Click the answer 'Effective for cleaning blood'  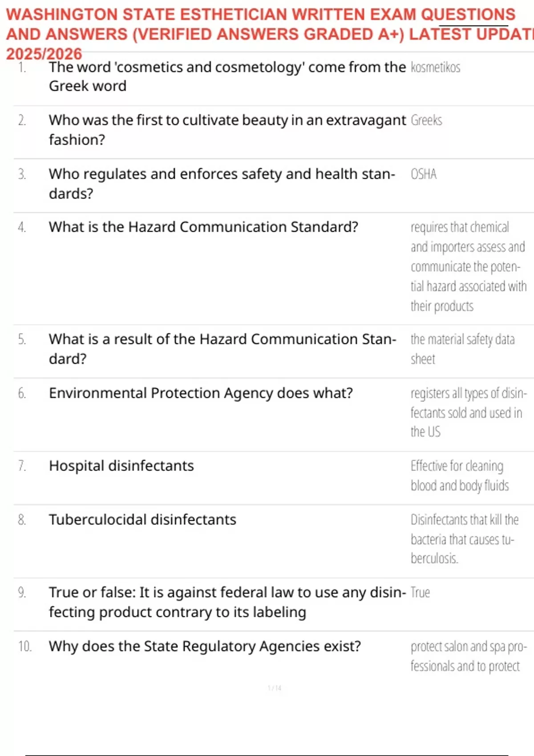[459, 475]
